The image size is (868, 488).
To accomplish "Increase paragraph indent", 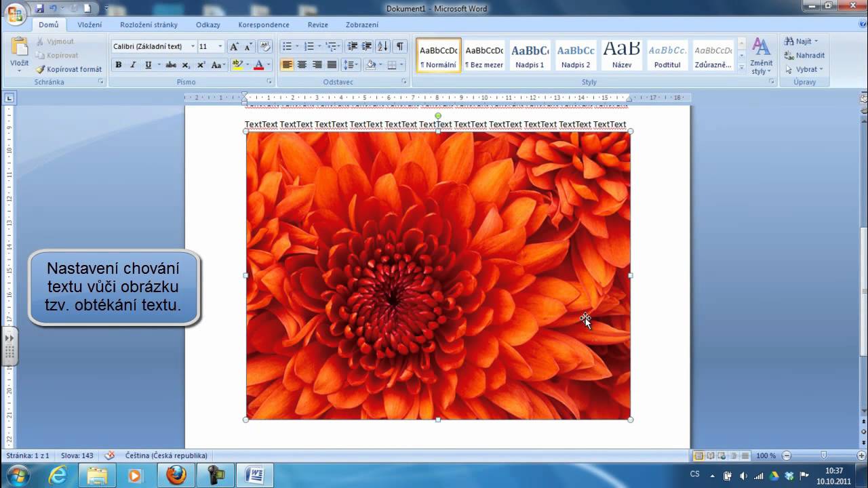I will point(367,46).
